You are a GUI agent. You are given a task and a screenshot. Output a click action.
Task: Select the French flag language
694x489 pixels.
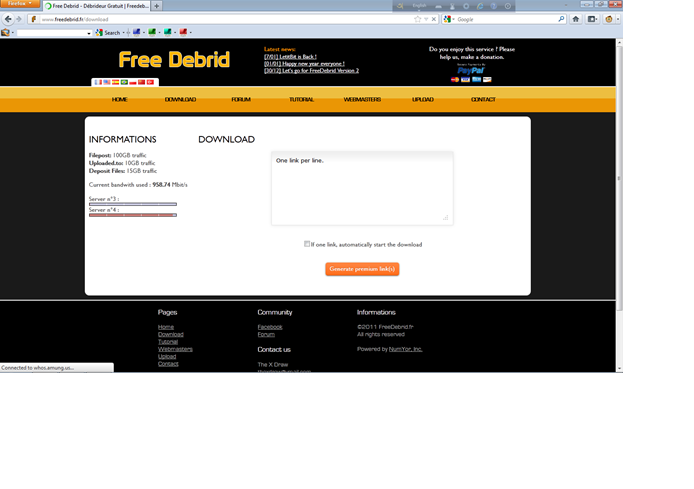point(98,82)
